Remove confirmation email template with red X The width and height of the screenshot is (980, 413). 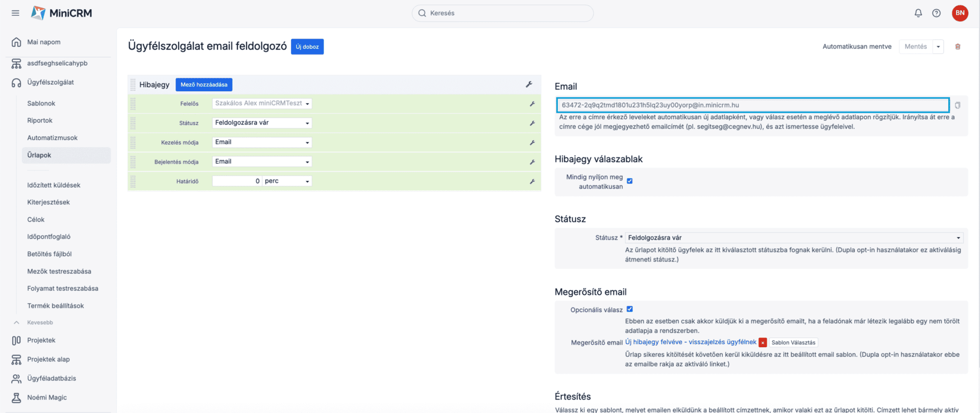[763, 343]
